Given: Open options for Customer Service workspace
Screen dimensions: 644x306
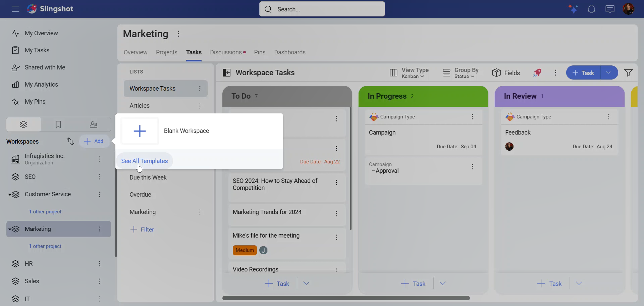Looking at the screenshot, I should [99, 194].
